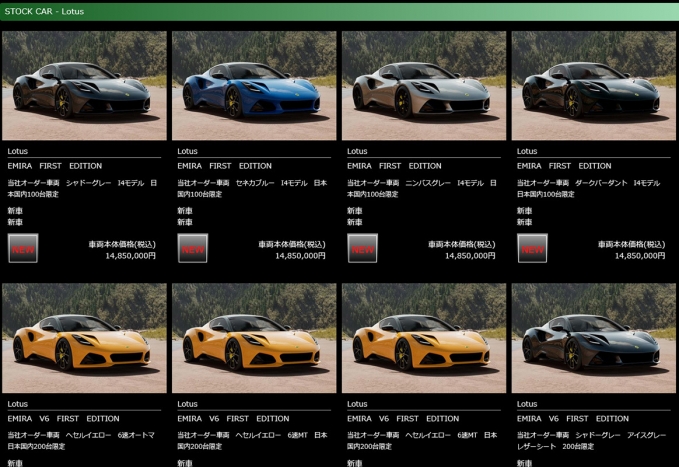Click description 当社オーダー車両 シャドーグレー I4モデル

pyautogui.click(x=82, y=188)
